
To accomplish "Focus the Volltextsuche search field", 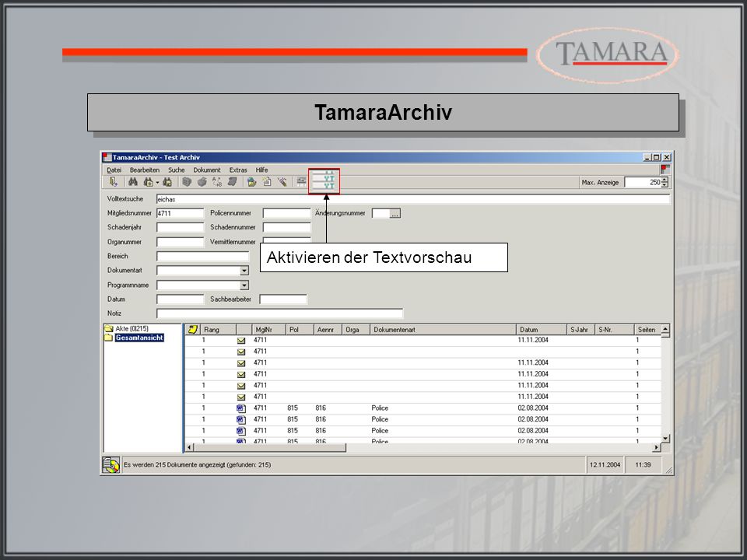I will (x=413, y=199).
